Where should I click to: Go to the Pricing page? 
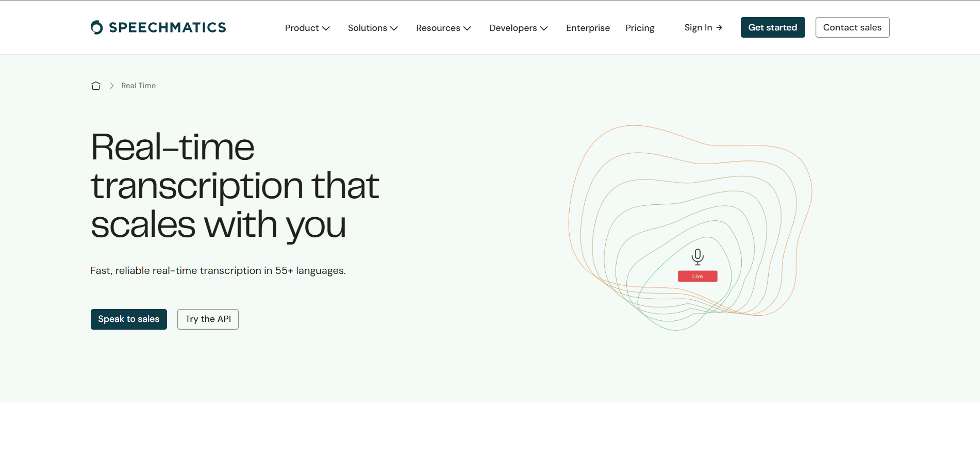(640, 28)
